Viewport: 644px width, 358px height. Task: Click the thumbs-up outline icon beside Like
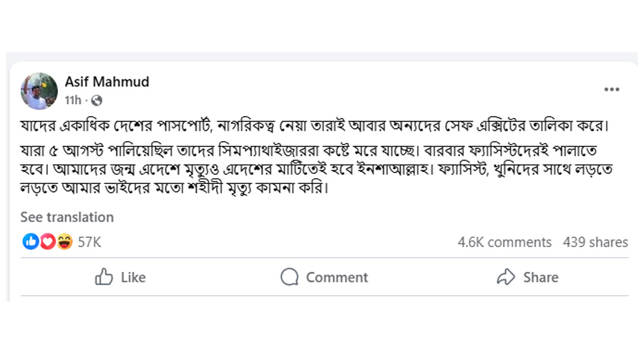point(104,277)
